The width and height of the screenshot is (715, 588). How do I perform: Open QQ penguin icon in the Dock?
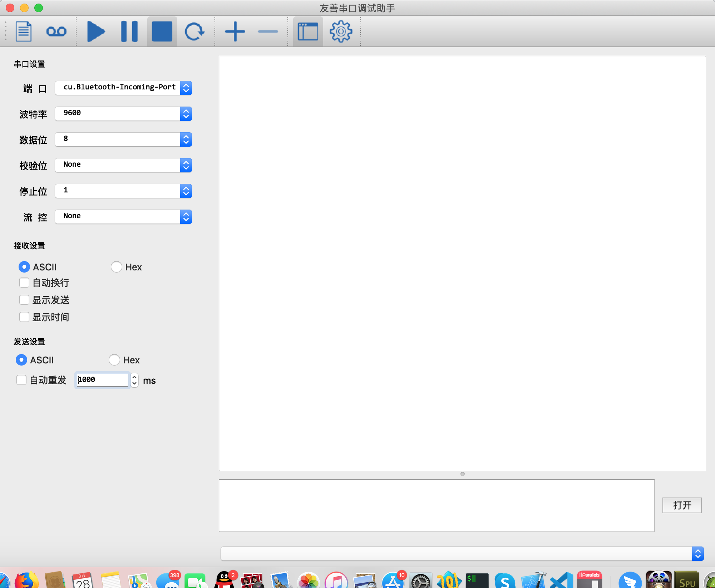click(225, 580)
